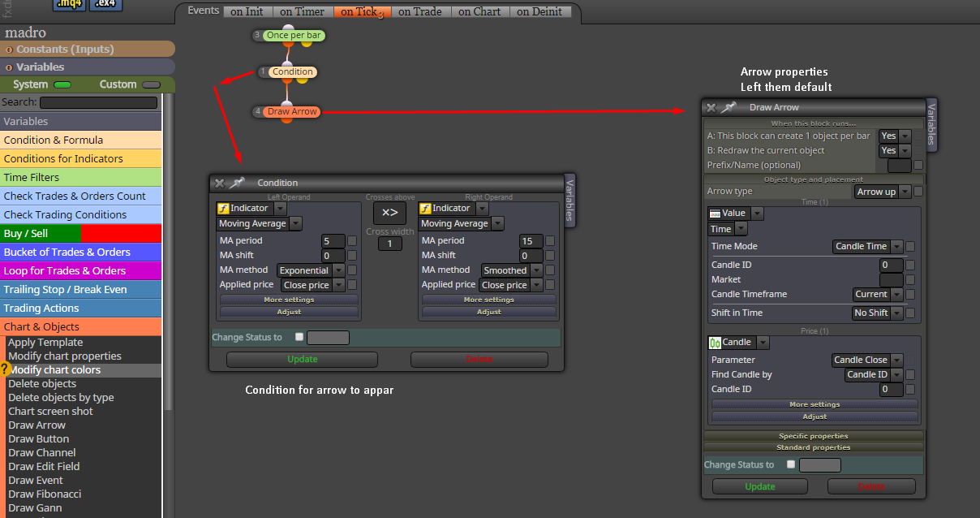980x518 pixels.
Task: Click the question mark help icon
Action: (x=4, y=369)
